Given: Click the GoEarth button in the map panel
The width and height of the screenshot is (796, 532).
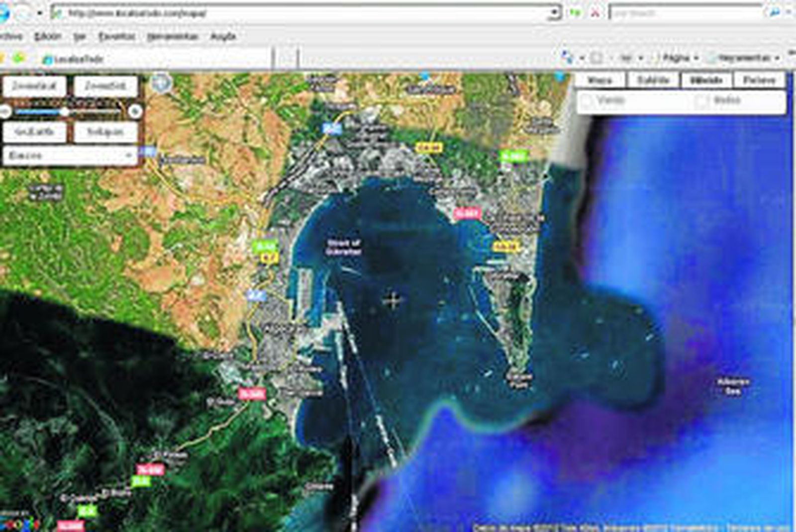Looking at the screenshot, I should pos(35,131).
